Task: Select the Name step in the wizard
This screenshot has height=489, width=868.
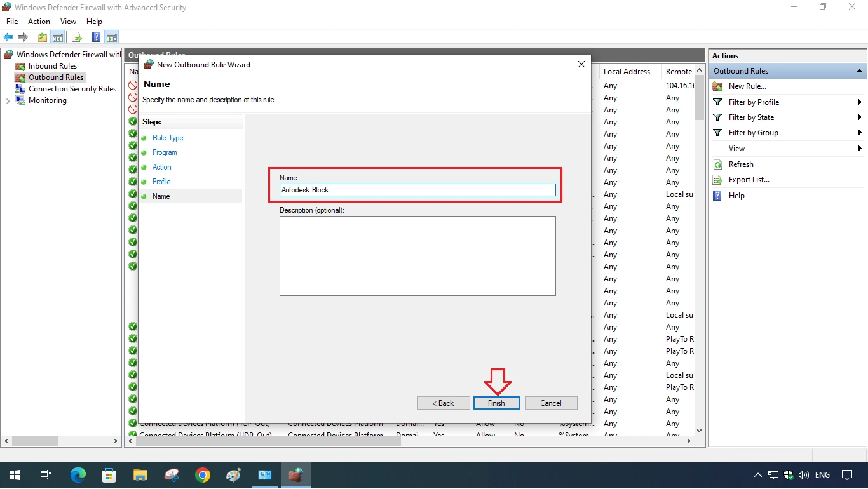Action: tap(161, 196)
